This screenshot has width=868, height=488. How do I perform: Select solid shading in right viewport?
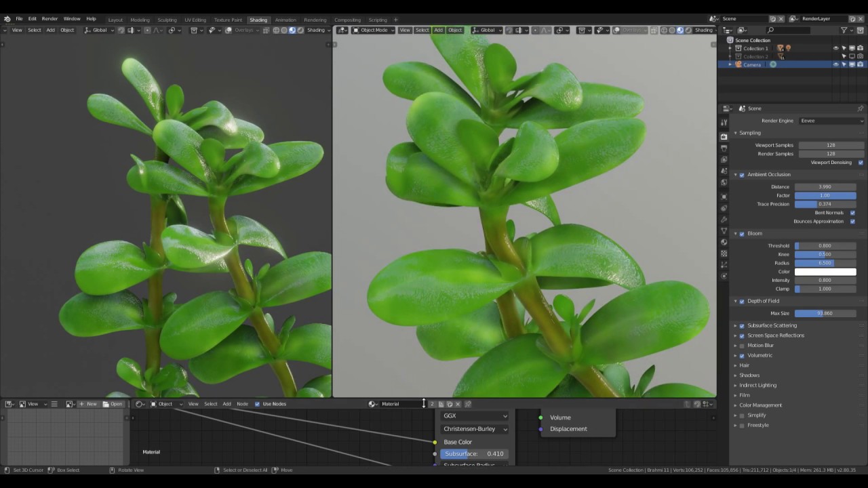click(671, 30)
